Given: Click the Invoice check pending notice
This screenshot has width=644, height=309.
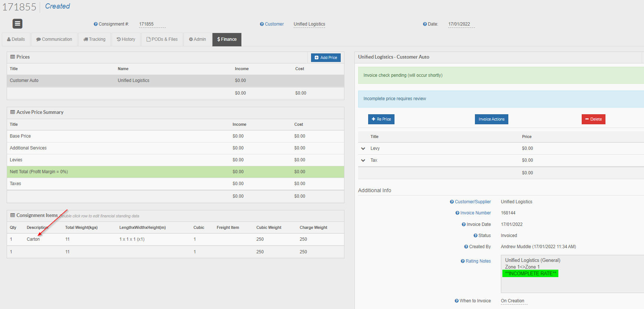Looking at the screenshot, I should pos(501,75).
